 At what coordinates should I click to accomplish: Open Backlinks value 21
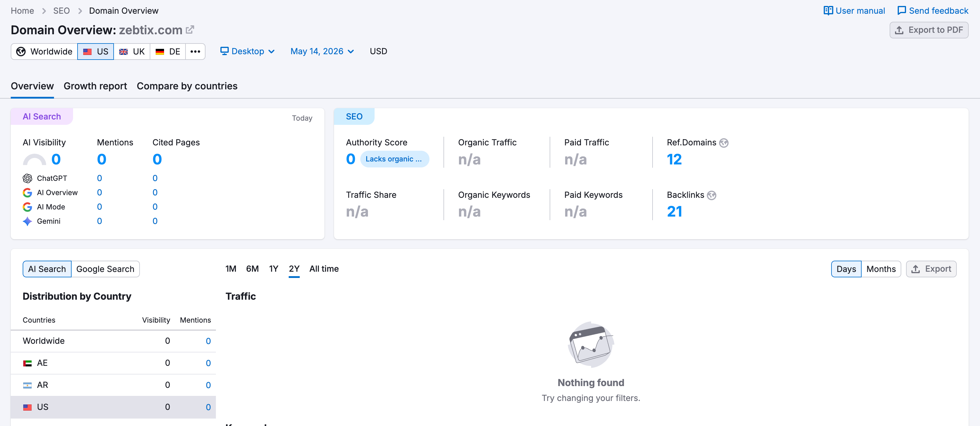[674, 212]
